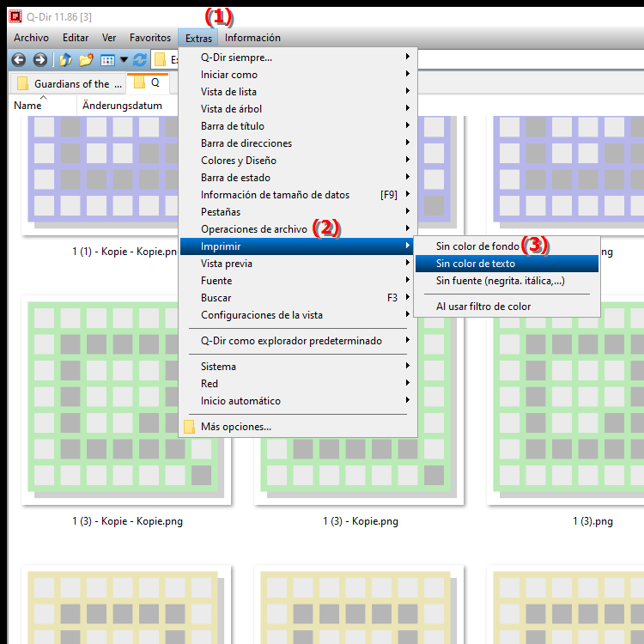The image size is (644, 644).
Task: Open the Archivo menu
Action: coord(31,38)
